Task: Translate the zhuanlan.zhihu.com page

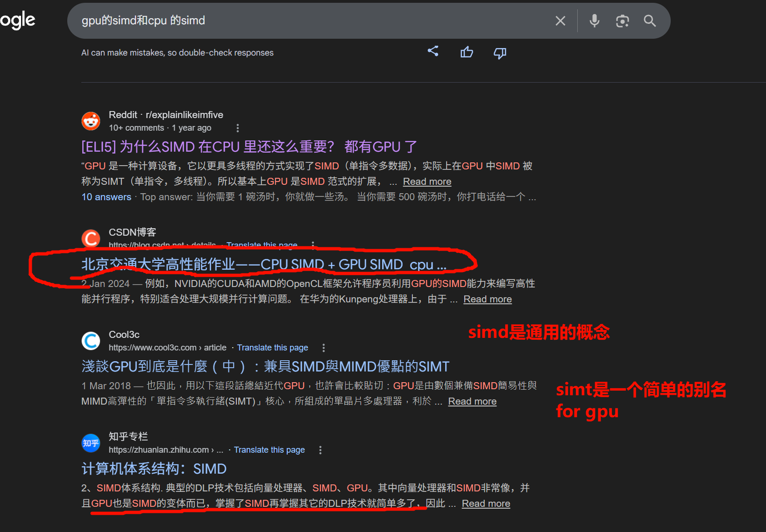Action: point(270,450)
